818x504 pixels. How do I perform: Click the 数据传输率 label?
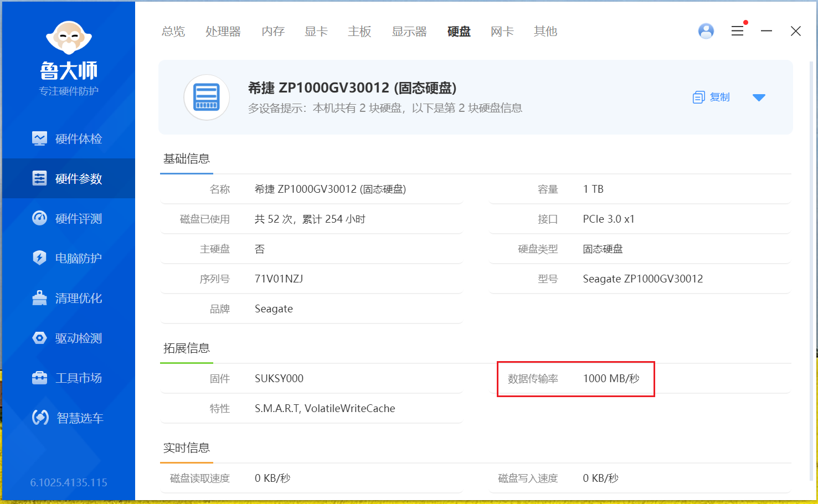coord(533,379)
